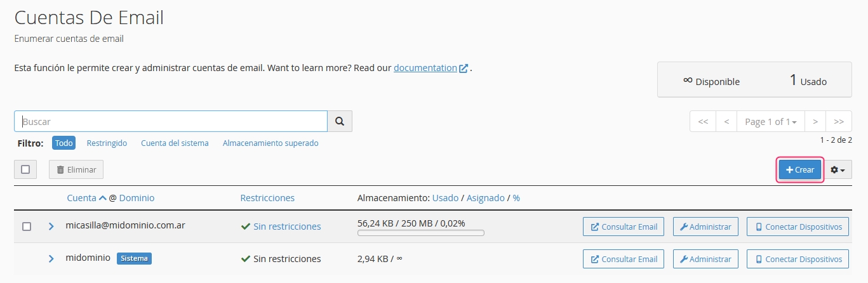
Task: Click the Buscar search field
Action: 171,121
